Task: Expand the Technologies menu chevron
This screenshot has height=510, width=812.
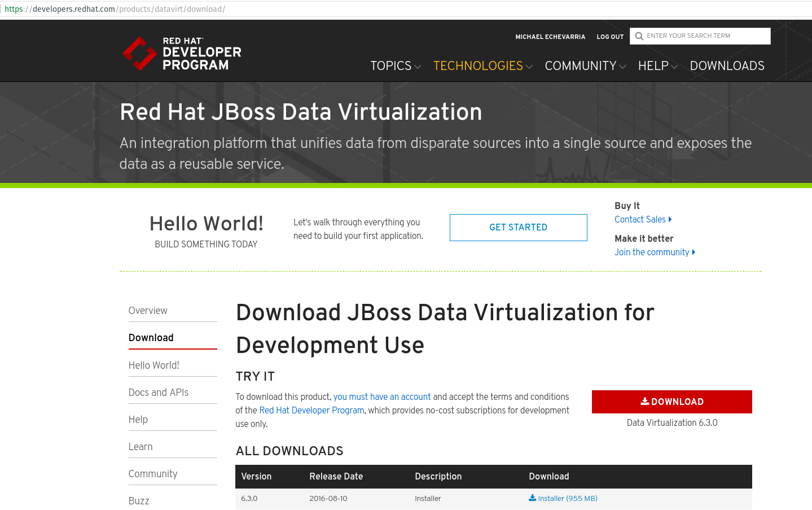Action: pos(529,67)
